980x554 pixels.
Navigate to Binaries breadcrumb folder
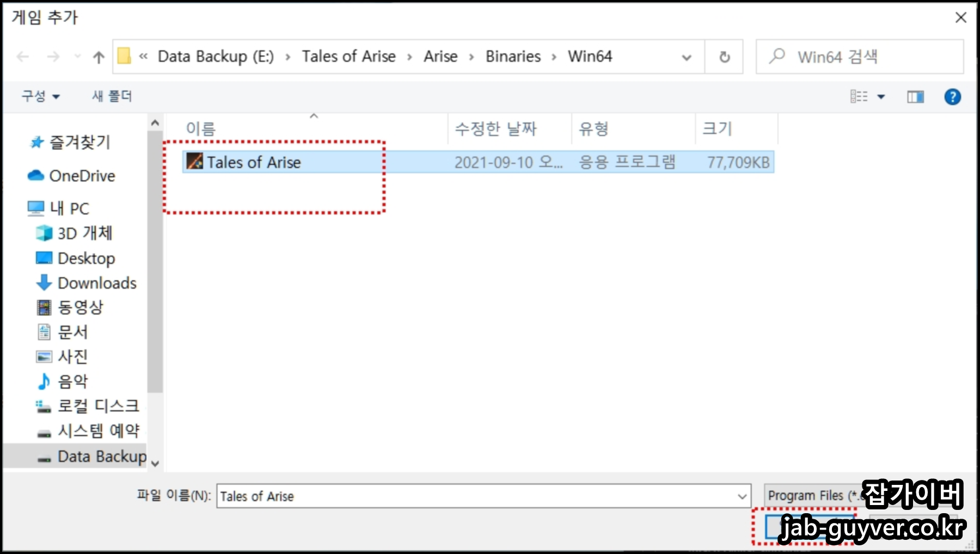(x=513, y=57)
